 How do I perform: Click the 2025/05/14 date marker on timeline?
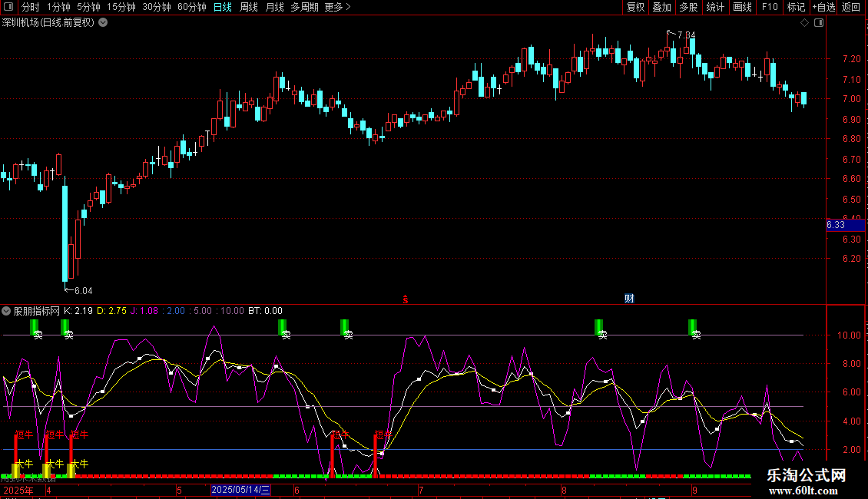click(x=240, y=490)
